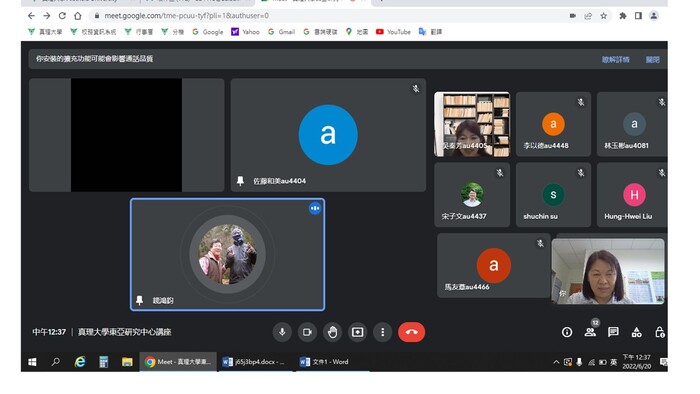Show everyone participants panel

point(590,332)
